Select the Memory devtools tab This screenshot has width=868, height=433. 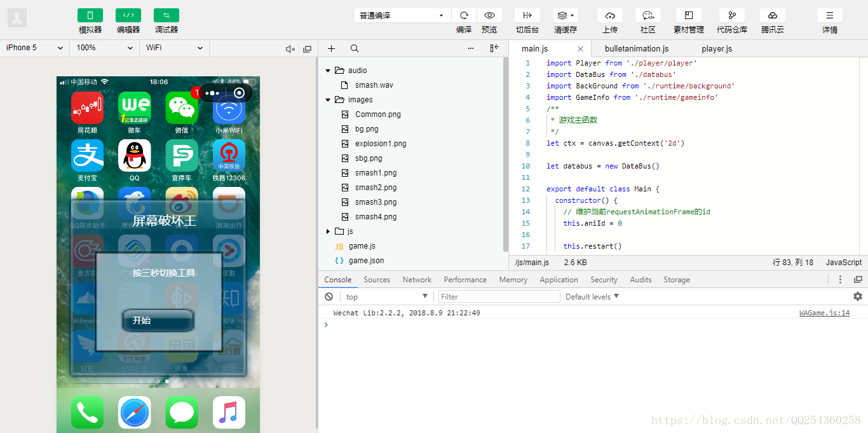point(513,280)
